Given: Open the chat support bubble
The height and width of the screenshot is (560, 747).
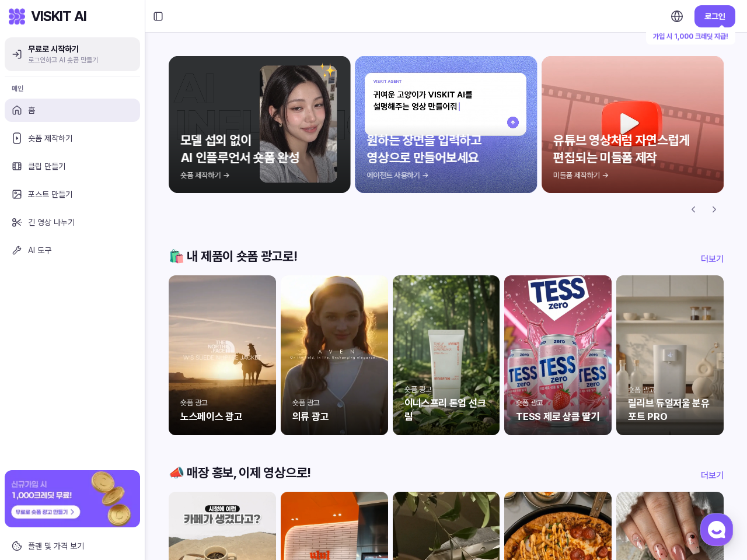Looking at the screenshot, I should point(717,530).
